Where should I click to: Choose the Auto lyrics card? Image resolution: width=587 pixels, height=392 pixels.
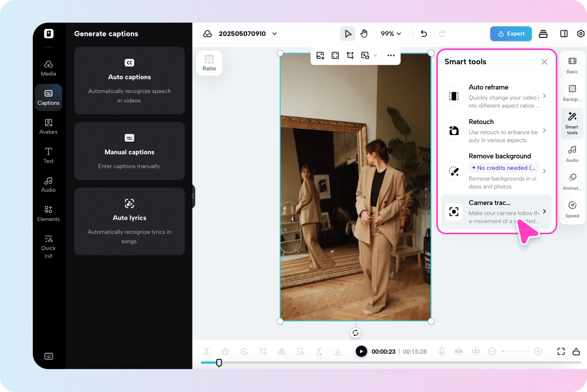pos(130,221)
